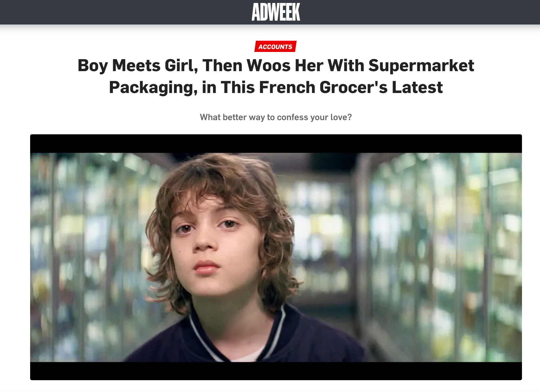The image size is (540, 392).
Task: Click the bottom black letterbox bar of the video
Action: 276,371
